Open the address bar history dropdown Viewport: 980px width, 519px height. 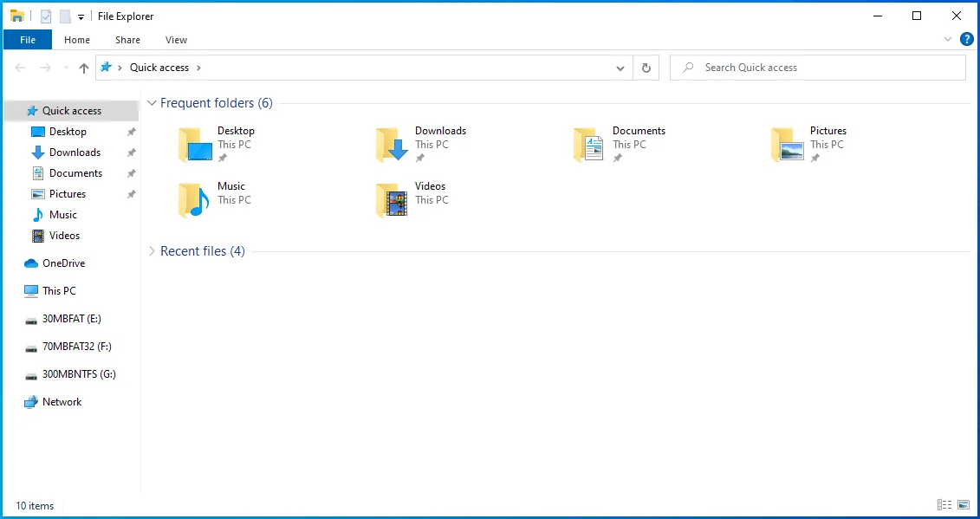[x=620, y=68]
